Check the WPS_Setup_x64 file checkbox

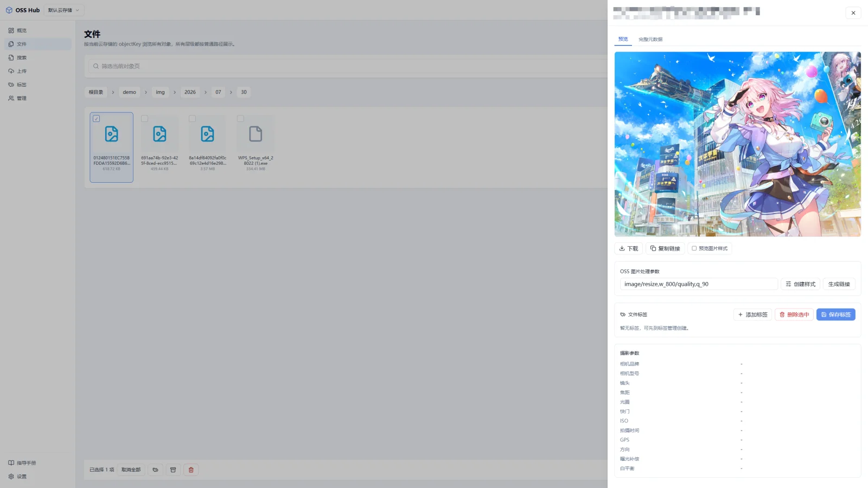click(240, 119)
